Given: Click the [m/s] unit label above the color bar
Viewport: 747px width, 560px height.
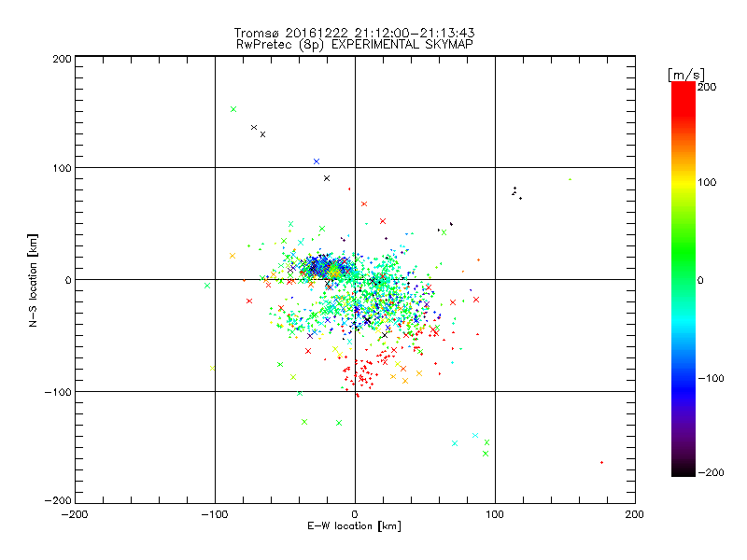Looking at the screenshot, I should (x=686, y=75).
